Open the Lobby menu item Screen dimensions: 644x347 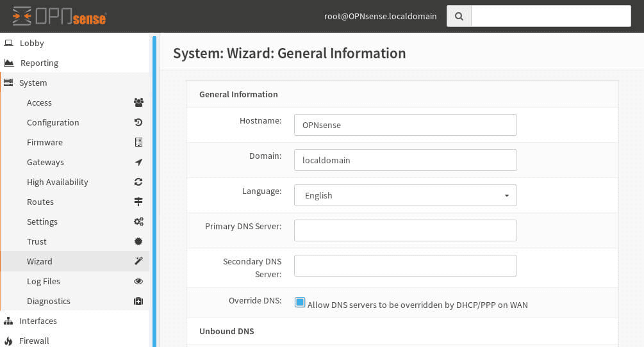point(32,43)
